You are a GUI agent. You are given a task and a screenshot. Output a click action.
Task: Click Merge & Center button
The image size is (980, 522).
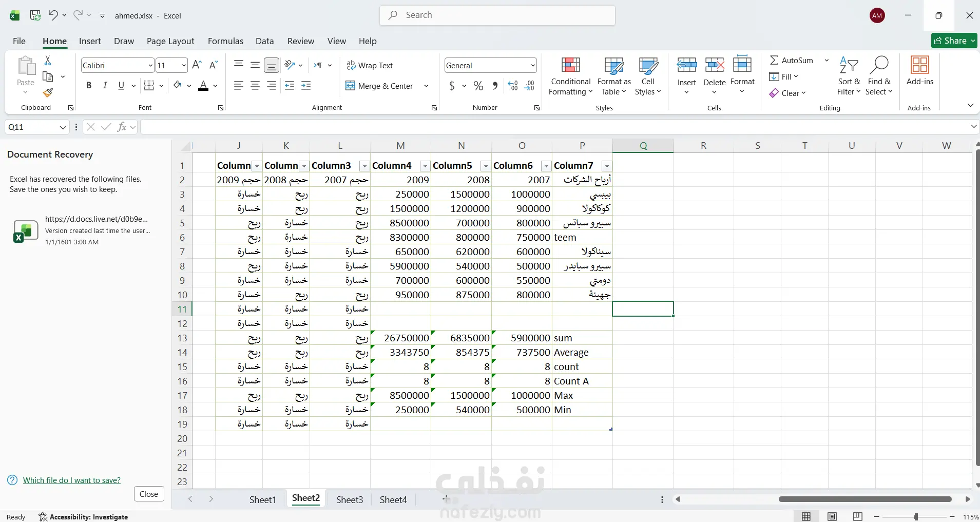tap(379, 86)
